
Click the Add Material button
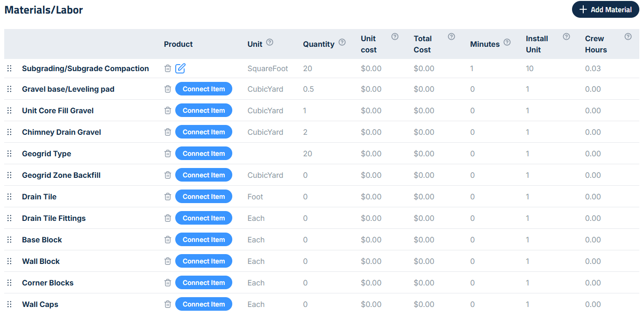tap(605, 10)
